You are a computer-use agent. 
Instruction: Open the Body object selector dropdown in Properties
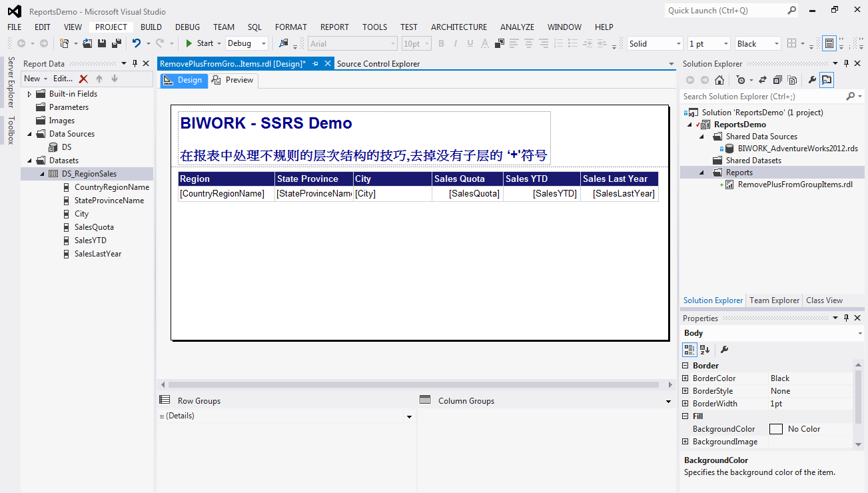pos(860,333)
